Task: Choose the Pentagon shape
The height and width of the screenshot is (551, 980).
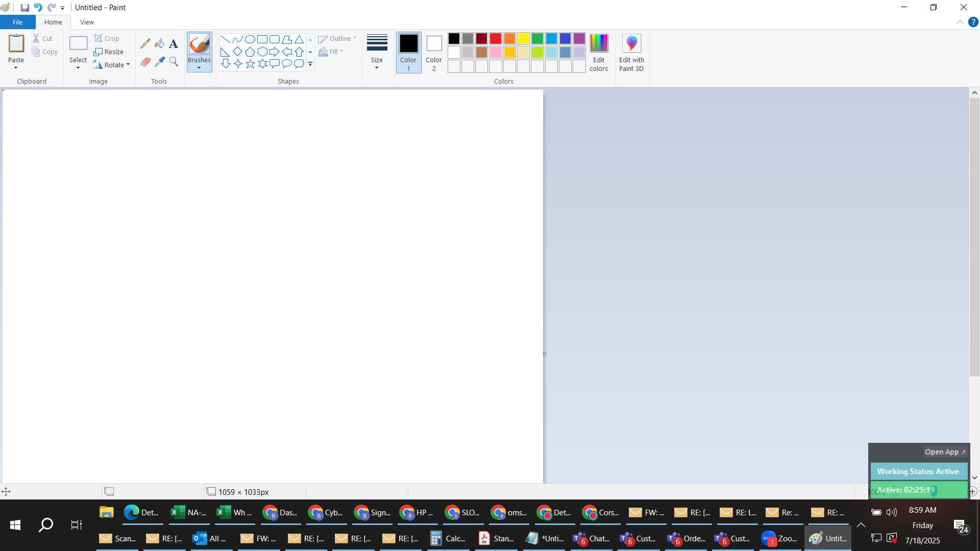Action: pyautogui.click(x=250, y=52)
